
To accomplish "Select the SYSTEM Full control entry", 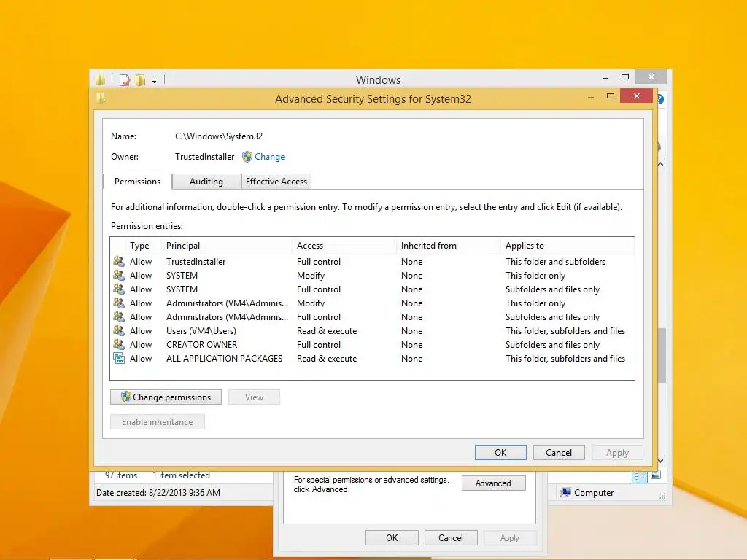I will coord(372,289).
